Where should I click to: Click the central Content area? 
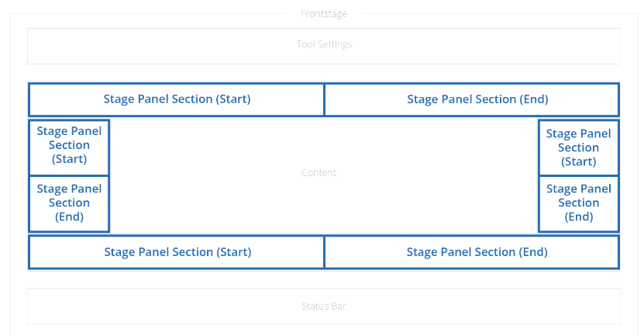(319, 173)
